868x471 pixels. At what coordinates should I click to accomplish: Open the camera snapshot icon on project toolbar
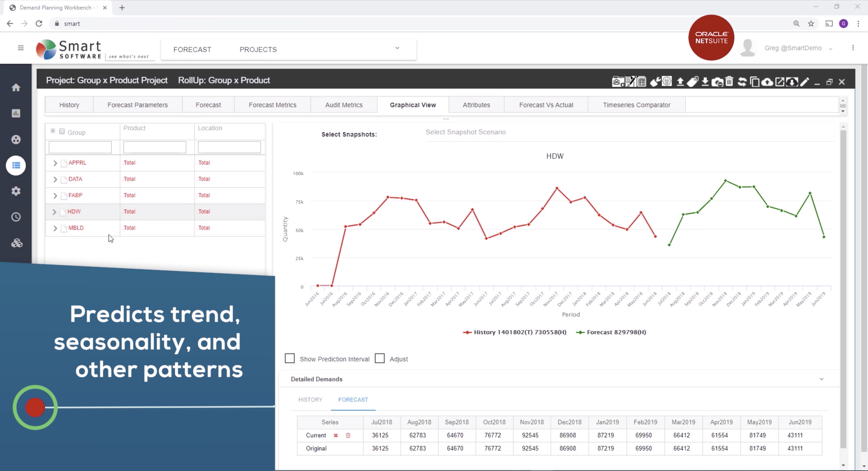coord(717,82)
